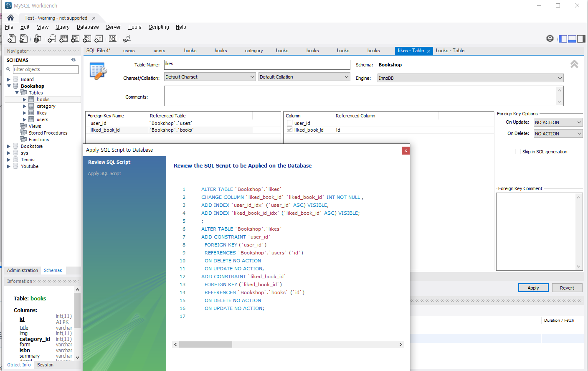Screen dimensions: 588x371
Task: Search table data toolbar icon
Action: coord(113,38)
